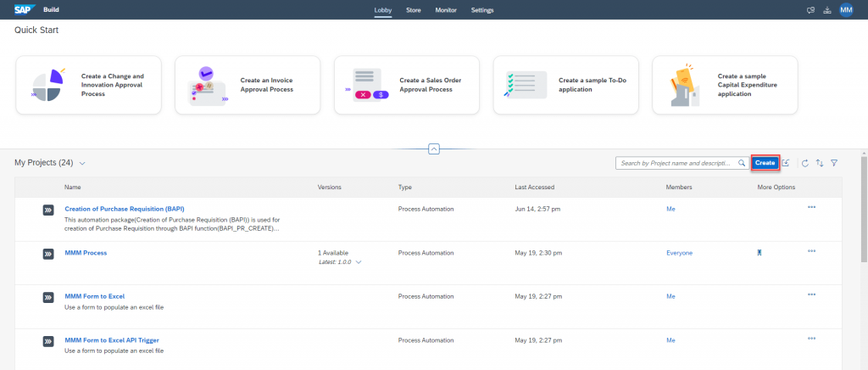The height and width of the screenshot is (370, 868).
Task: Expand the Latest: 1.0.0 version dropdown
Action: 359,262
